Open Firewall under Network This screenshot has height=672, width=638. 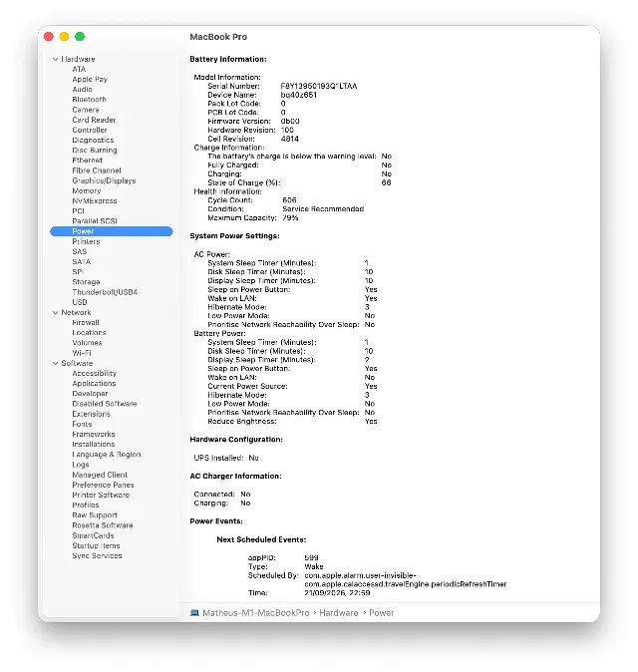(86, 323)
